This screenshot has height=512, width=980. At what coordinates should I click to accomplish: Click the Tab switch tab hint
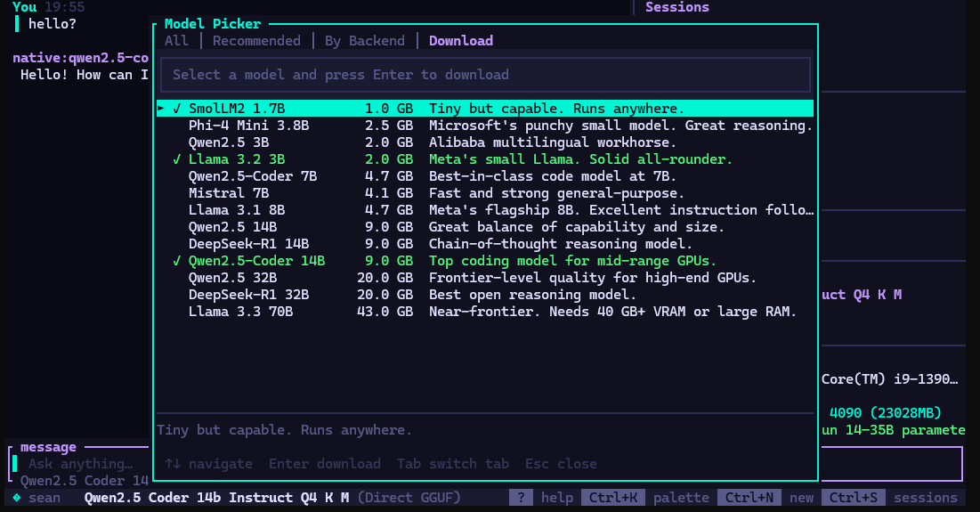tap(453, 464)
